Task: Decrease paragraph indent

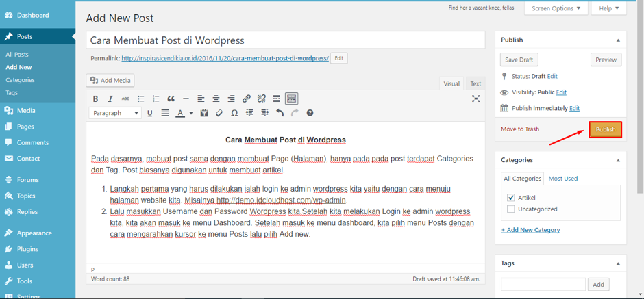Action: 249,113
